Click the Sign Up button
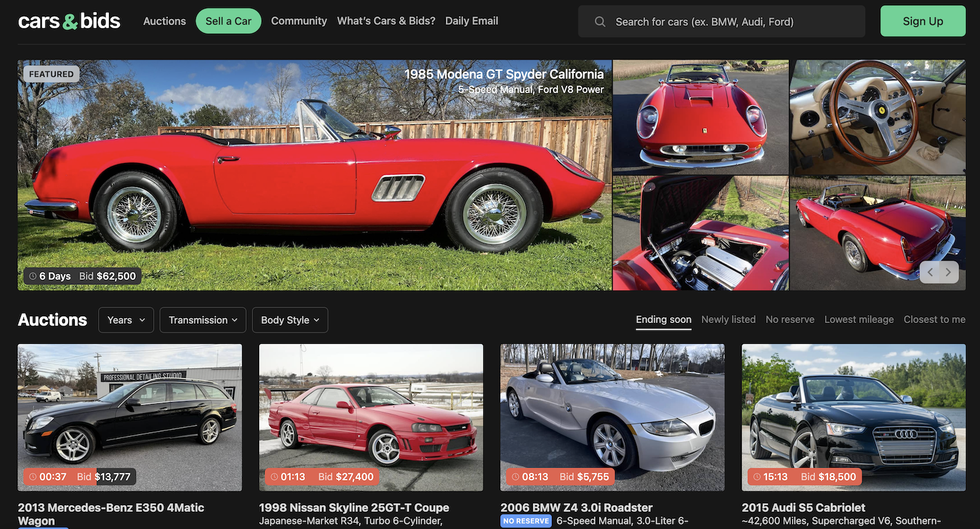This screenshot has width=980, height=529. pyautogui.click(x=923, y=21)
